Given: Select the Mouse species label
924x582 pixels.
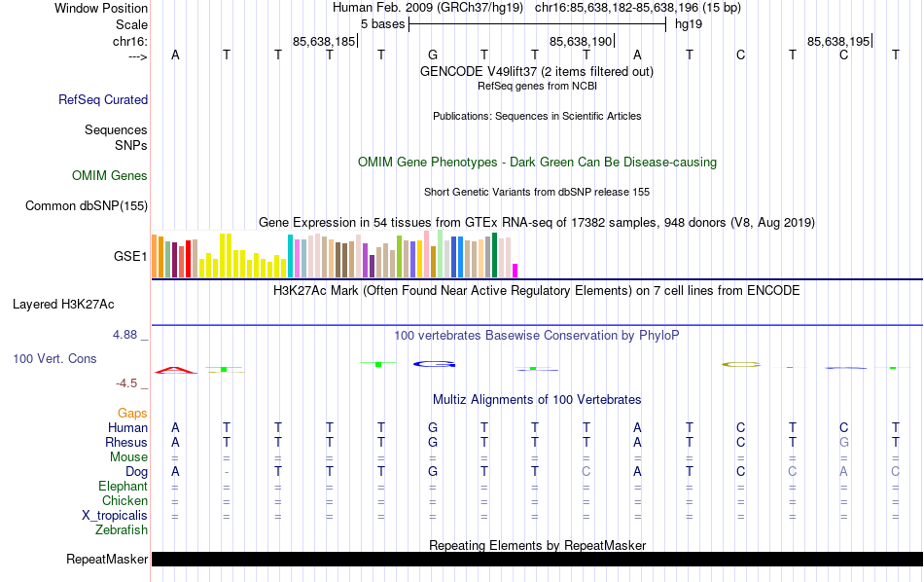Looking at the screenshot, I should pos(129,457).
